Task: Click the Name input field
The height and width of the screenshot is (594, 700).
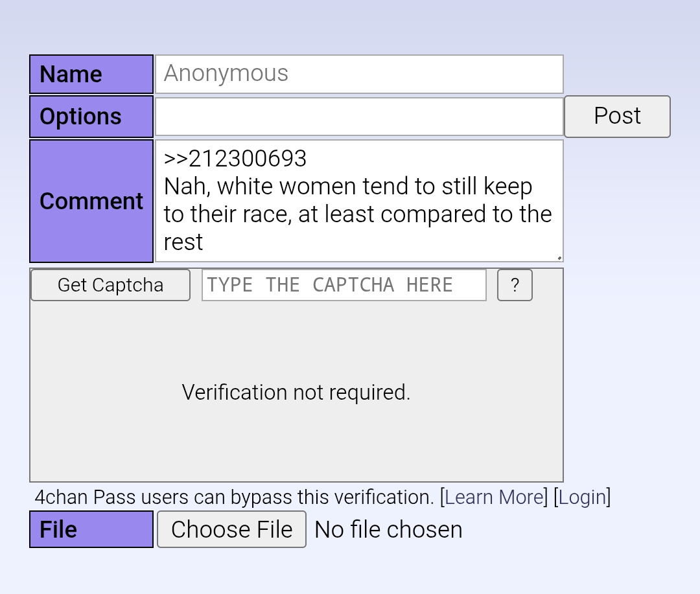Action: pyautogui.click(x=359, y=74)
